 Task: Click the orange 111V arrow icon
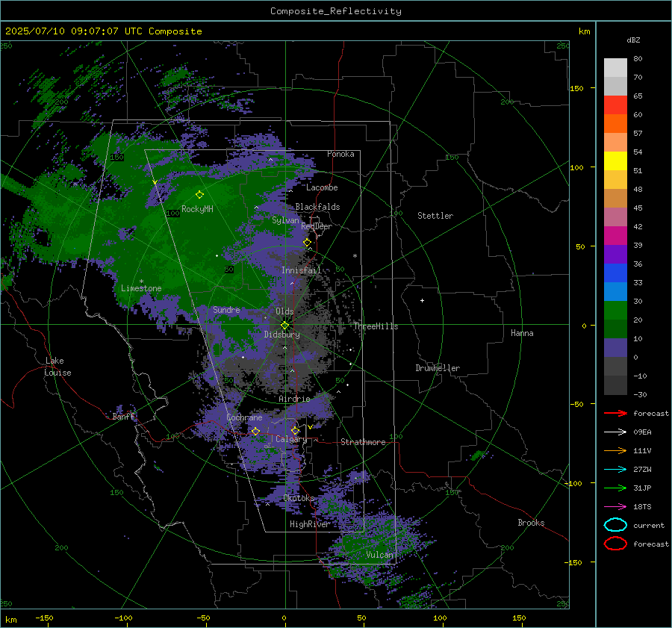(x=615, y=450)
